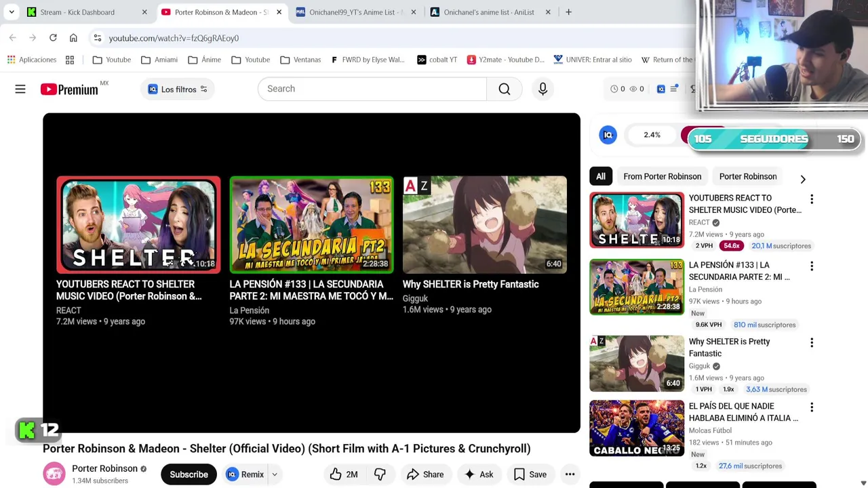Open new browser tab plus button
Viewport: 868px width, 488px height.
point(568,12)
